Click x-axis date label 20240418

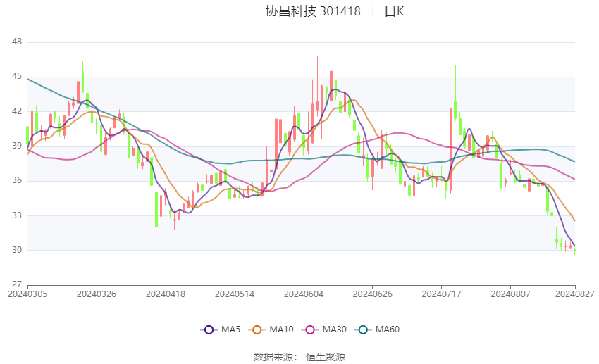pyautogui.click(x=166, y=294)
